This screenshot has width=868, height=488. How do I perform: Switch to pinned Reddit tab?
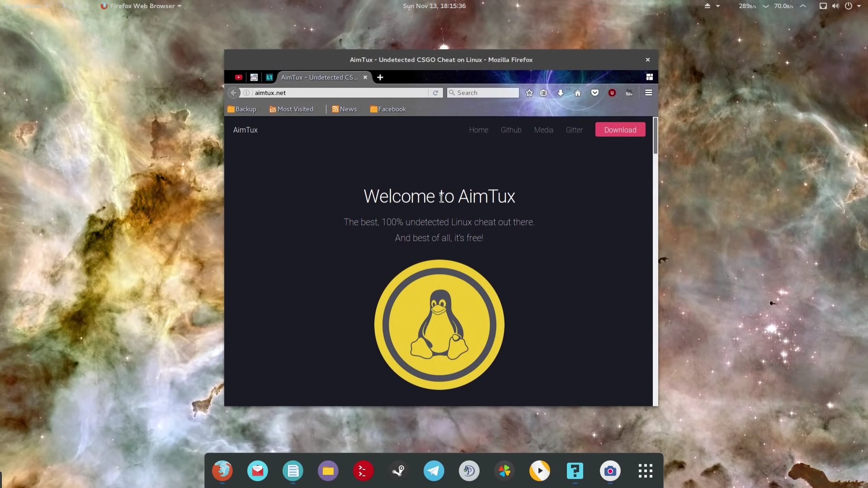254,77
